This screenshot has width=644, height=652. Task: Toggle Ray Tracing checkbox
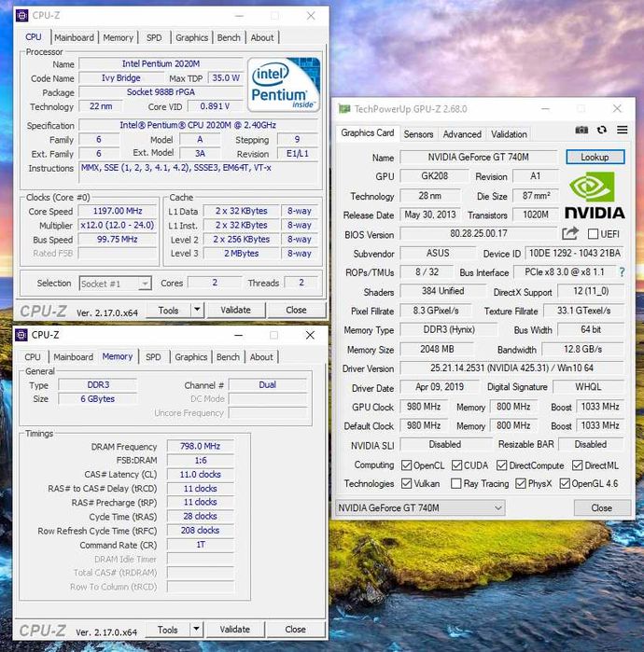456,483
